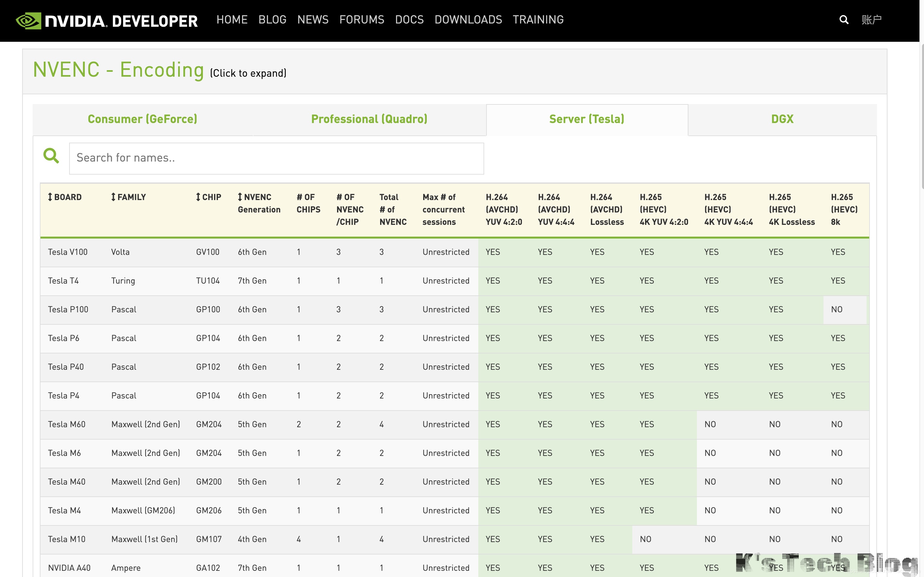Navigate to the BLOG page
The image size is (924, 577).
coord(272,20)
